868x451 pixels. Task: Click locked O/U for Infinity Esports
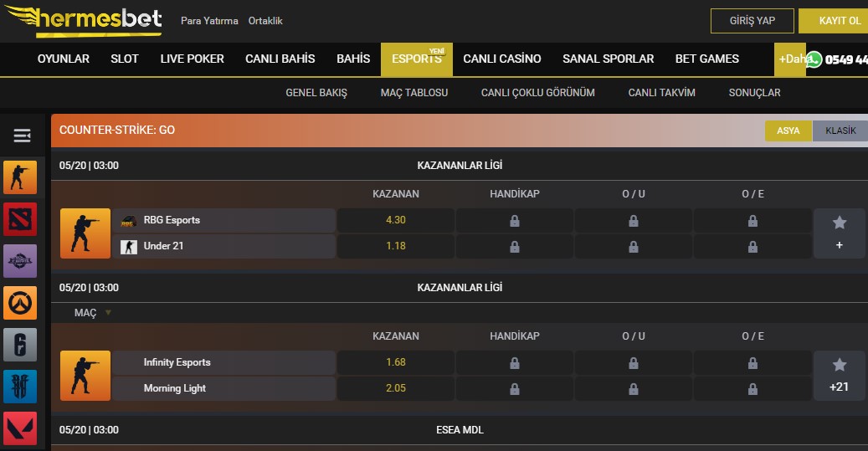(x=634, y=362)
